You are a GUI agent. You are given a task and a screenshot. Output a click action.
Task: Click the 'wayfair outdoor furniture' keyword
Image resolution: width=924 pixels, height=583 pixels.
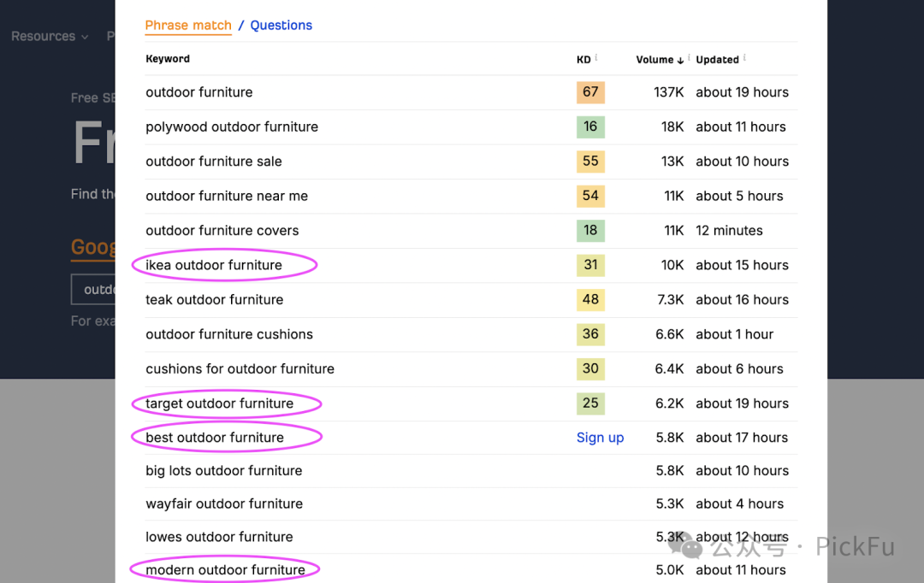pyautogui.click(x=224, y=504)
